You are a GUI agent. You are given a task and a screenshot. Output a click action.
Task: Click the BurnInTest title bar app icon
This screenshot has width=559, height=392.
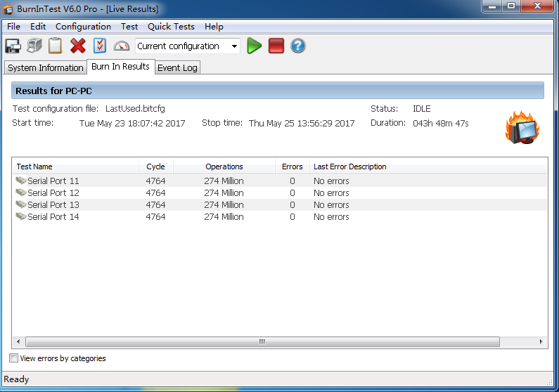8,9
